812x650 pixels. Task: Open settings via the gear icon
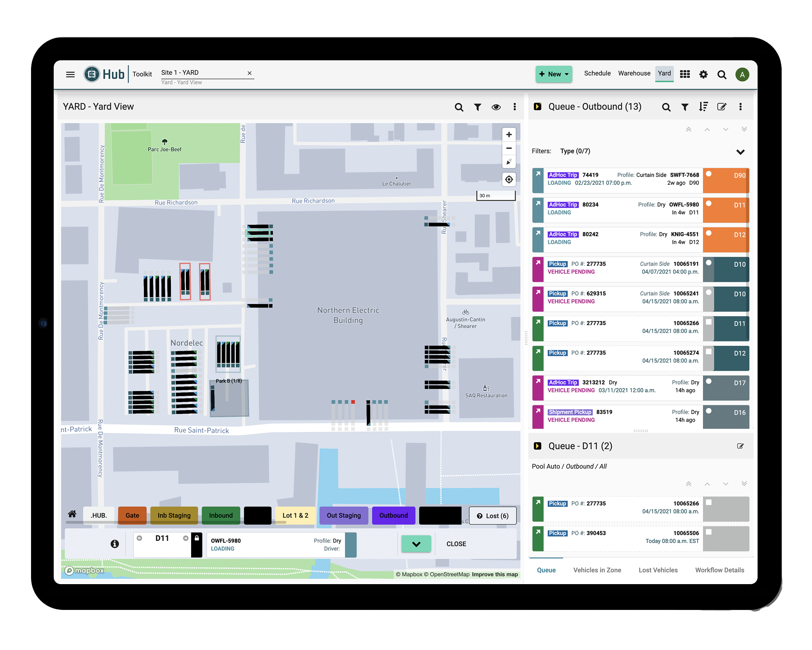[x=703, y=75]
